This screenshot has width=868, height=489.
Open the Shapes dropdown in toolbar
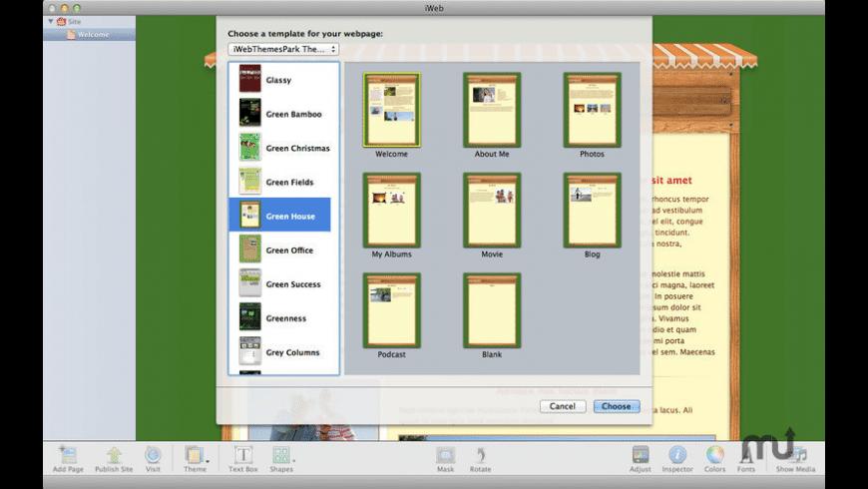click(281, 455)
